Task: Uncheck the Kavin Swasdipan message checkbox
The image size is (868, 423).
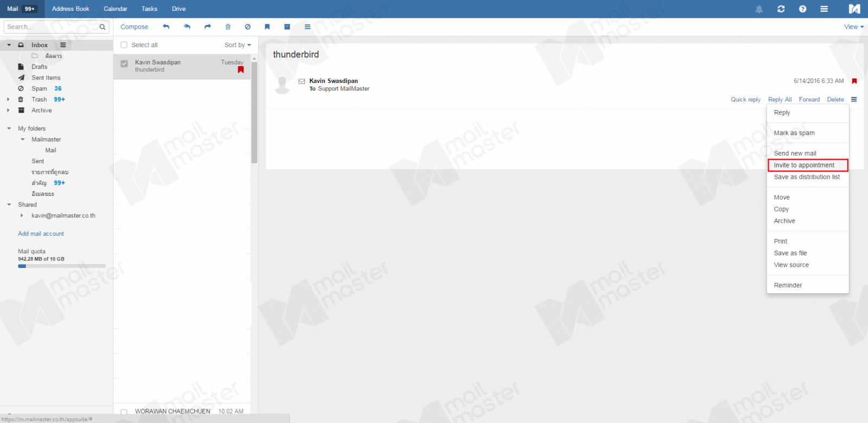Action: [124, 63]
